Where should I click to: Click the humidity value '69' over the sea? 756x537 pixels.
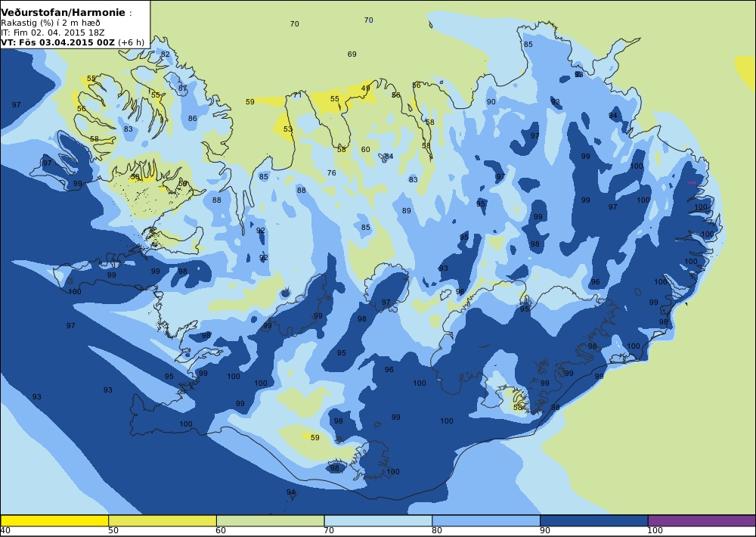click(352, 54)
